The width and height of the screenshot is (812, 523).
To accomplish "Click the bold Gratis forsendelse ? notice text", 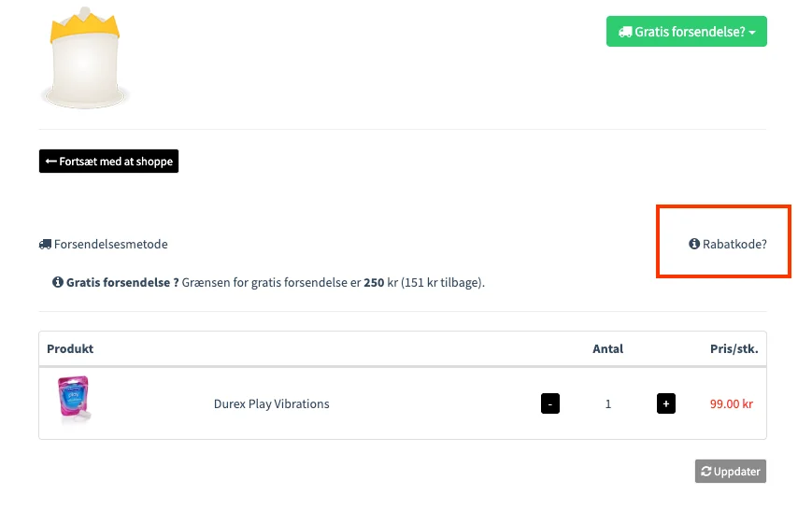I will point(122,282).
